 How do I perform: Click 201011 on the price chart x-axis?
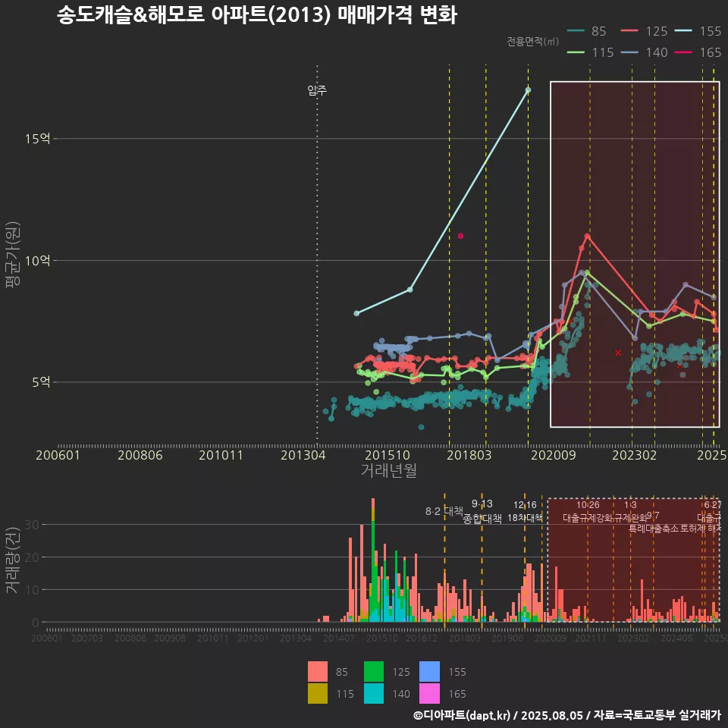pyautogui.click(x=221, y=455)
